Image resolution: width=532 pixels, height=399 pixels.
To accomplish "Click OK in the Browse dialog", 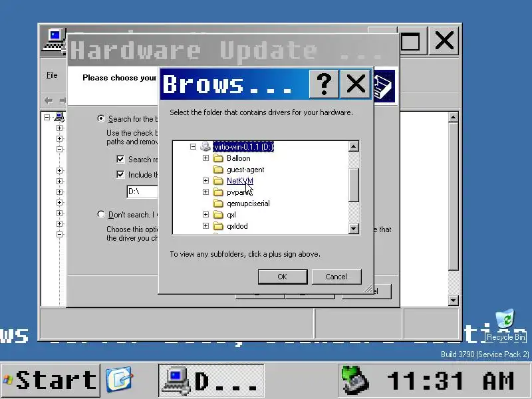I will click(x=283, y=277).
